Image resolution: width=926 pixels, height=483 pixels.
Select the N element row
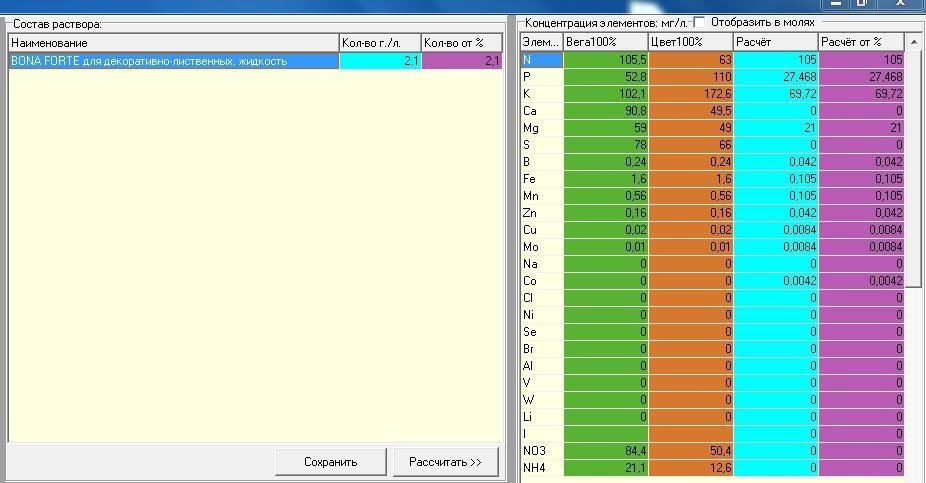[x=712, y=60]
